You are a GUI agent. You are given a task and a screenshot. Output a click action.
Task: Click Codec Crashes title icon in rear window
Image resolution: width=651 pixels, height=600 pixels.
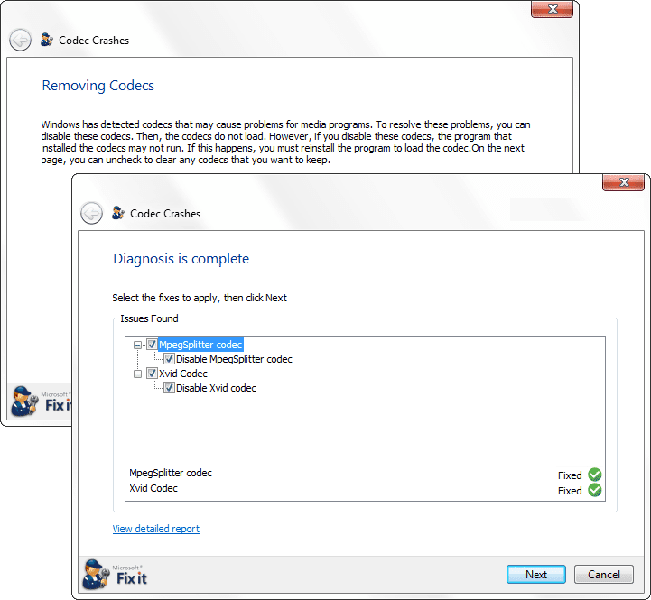pyautogui.click(x=47, y=39)
